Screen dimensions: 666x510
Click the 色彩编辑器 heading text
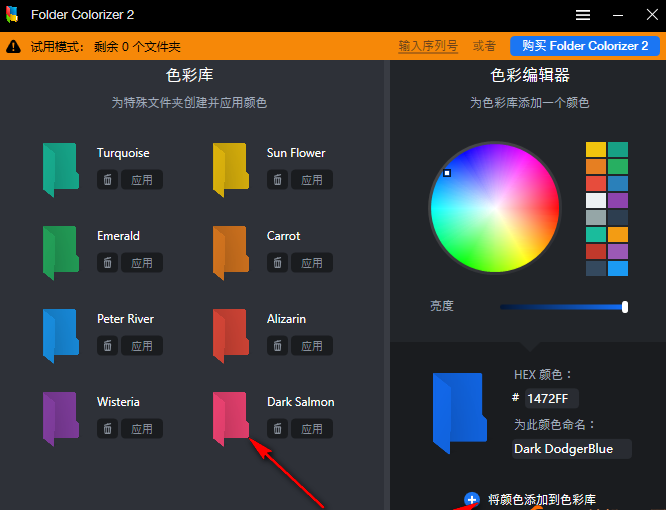(530, 75)
